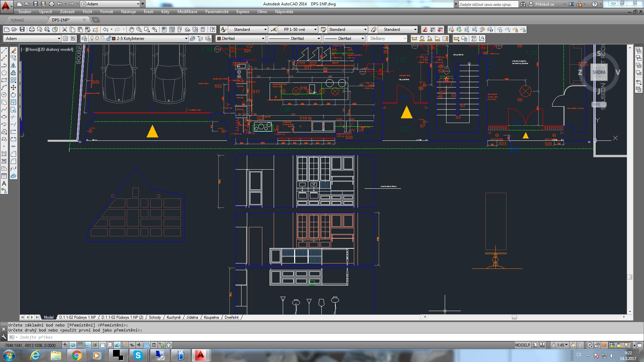This screenshot has height=362, width=644.
Task: Toggle Grid Display in status bar
Action: click(x=80, y=345)
